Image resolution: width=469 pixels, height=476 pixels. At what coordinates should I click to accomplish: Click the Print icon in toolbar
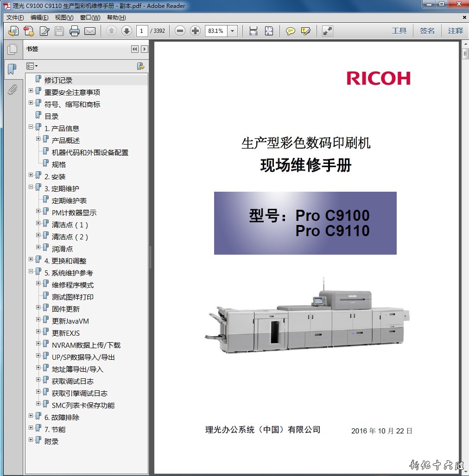point(74,31)
